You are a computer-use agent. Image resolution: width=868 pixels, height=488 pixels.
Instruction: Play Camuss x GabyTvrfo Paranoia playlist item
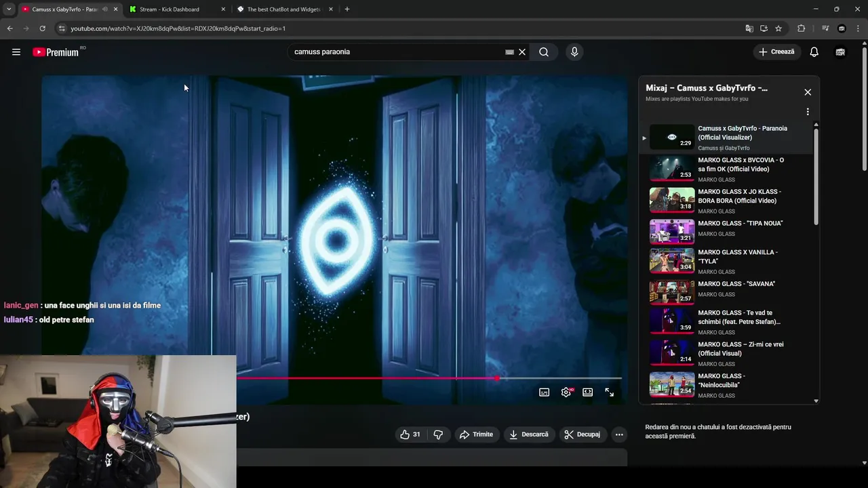click(x=726, y=138)
